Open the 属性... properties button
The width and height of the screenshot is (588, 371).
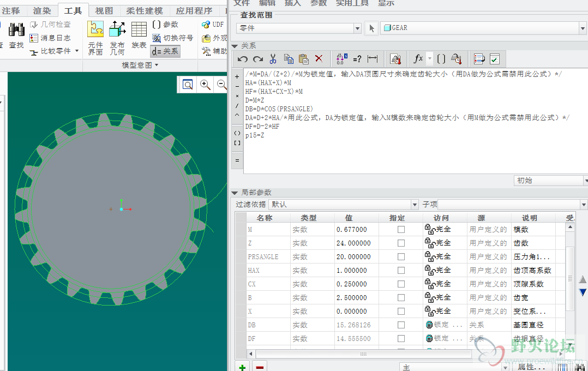(x=531, y=367)
